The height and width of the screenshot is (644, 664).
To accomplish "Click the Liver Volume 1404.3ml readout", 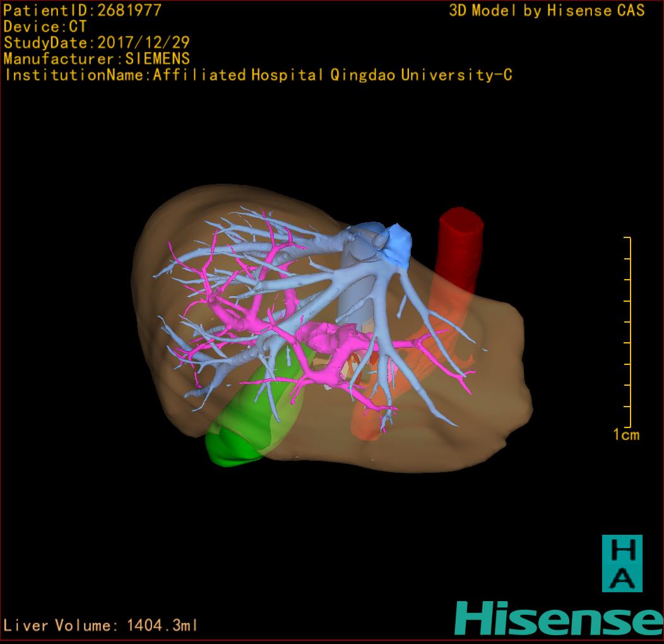I will [101, 626].
